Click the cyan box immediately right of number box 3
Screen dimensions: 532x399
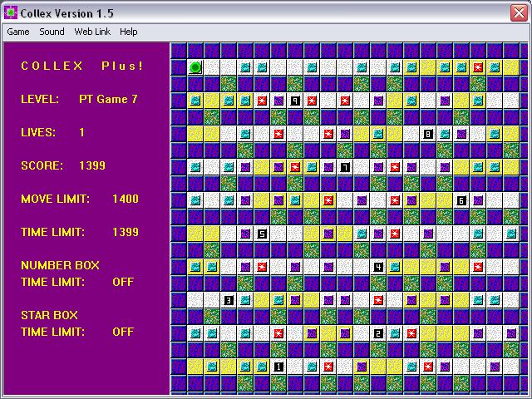pos(245,300)
